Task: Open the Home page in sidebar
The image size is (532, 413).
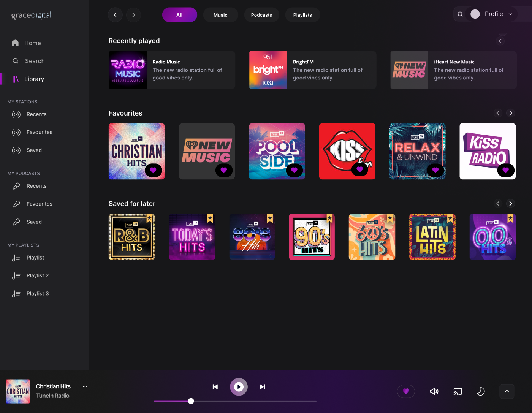Action: (27, 43)
